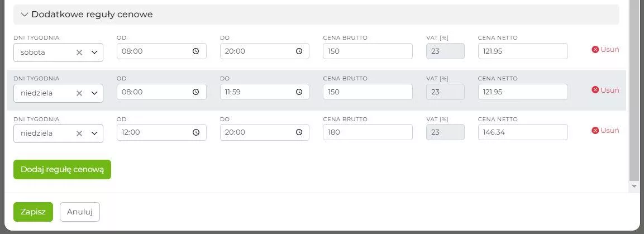Delete the sobota price rule via Usuń

(605, 49)
